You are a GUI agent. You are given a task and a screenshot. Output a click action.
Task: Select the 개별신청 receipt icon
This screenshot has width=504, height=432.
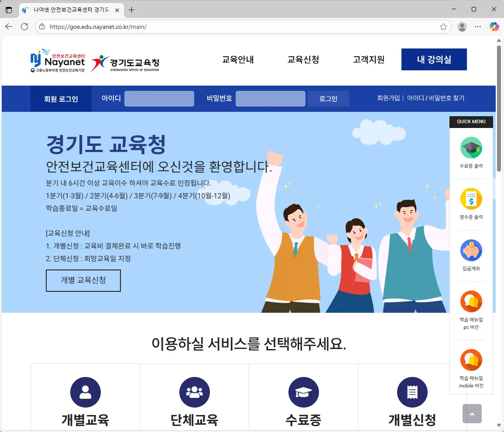pyautogui.click(x=412, y=392)
